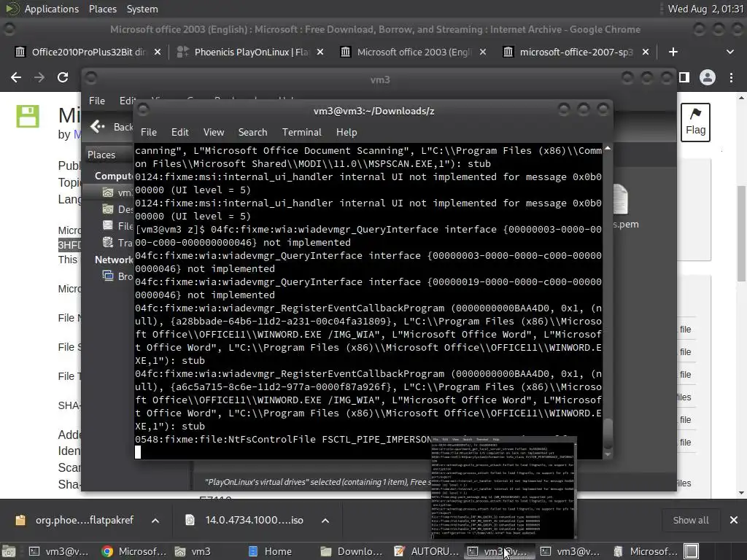
Task: Go forward in Chrome
Action: coord(39,77)
